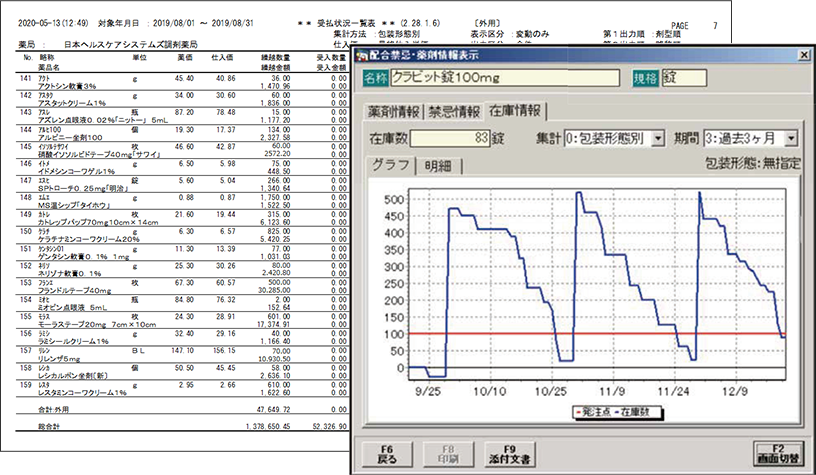
Task: Click the F8 印刷 button
Action: point(448,454)
